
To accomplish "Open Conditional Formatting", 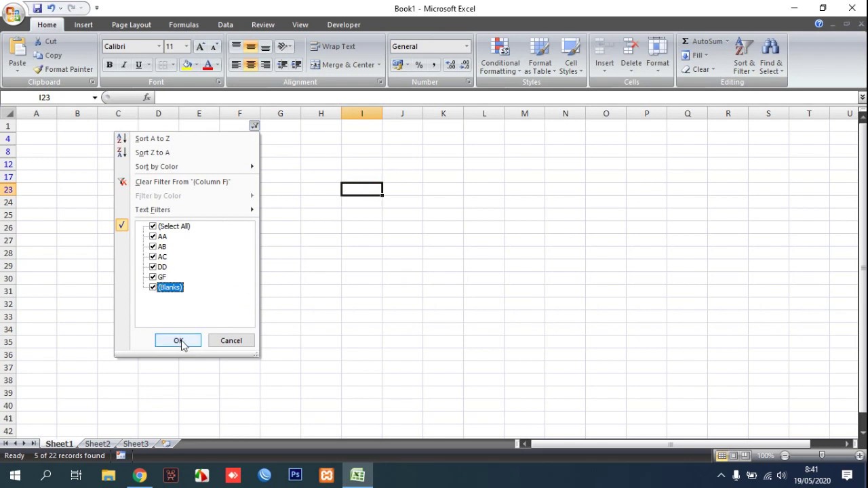I will (500, 56).
